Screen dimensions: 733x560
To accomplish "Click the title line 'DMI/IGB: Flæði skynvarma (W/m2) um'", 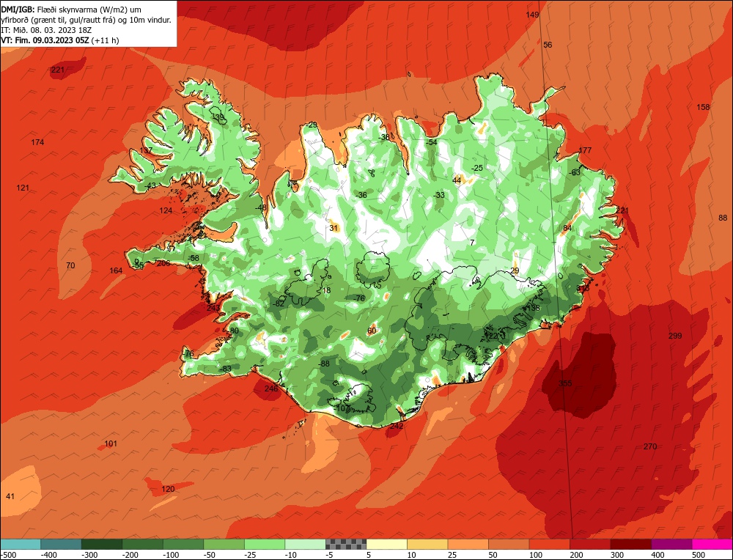I will pos(71,10).
